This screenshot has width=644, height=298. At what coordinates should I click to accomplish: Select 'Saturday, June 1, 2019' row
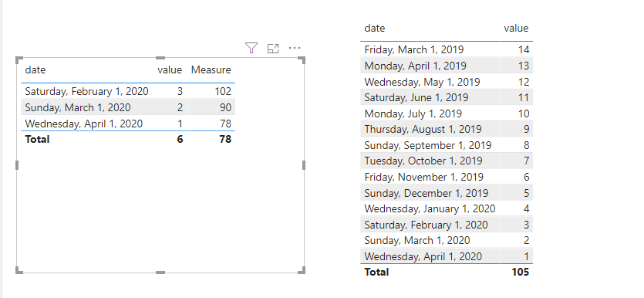click(x=447, y=97)
